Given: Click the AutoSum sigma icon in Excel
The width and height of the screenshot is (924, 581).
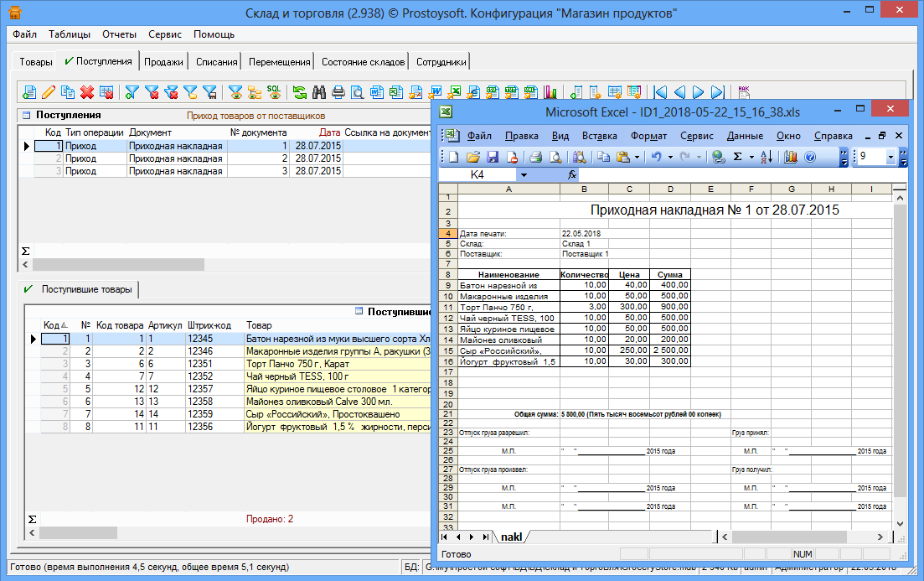Looking at the screenshot, I should (x=737, y=157).
